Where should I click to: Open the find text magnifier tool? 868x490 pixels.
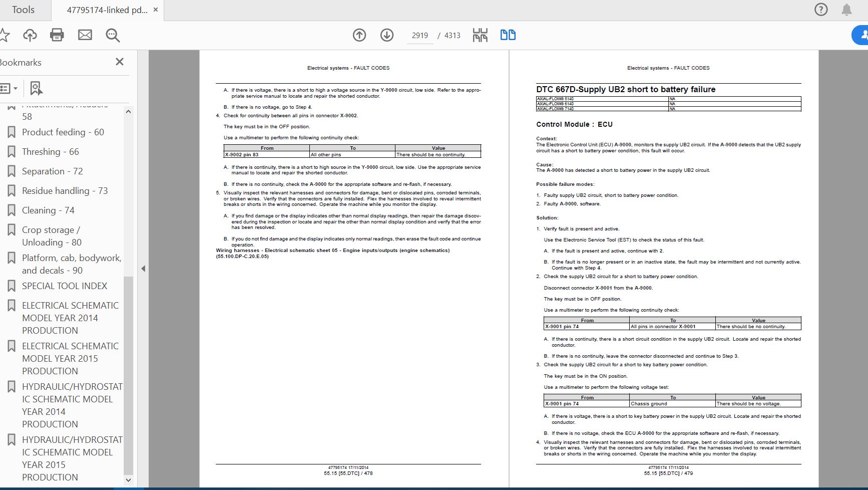tap(113, 35)
